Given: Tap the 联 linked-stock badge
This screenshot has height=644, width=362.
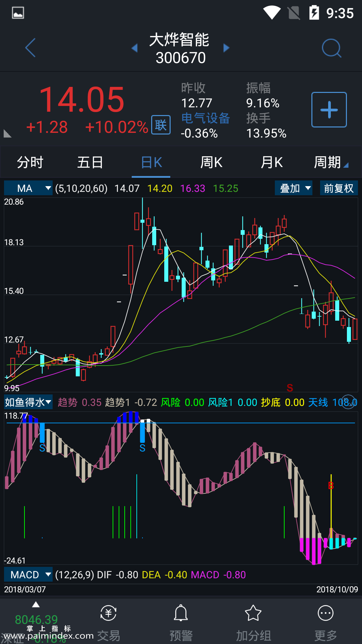Looking at the screenshot, I should click(x=161, y=125).
